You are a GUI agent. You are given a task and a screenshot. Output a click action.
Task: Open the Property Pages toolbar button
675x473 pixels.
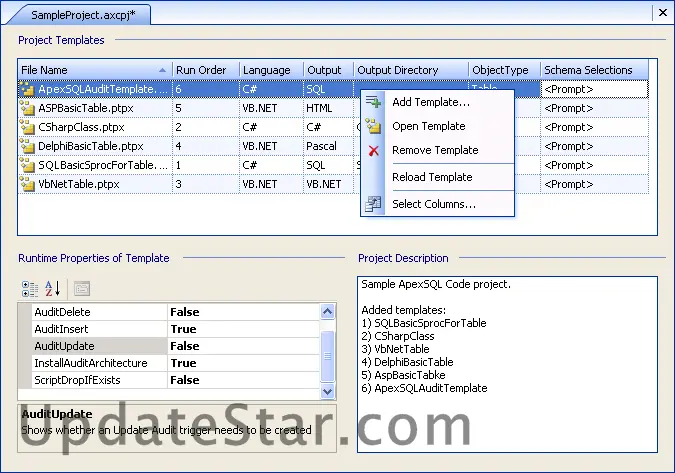pos(82,288)
